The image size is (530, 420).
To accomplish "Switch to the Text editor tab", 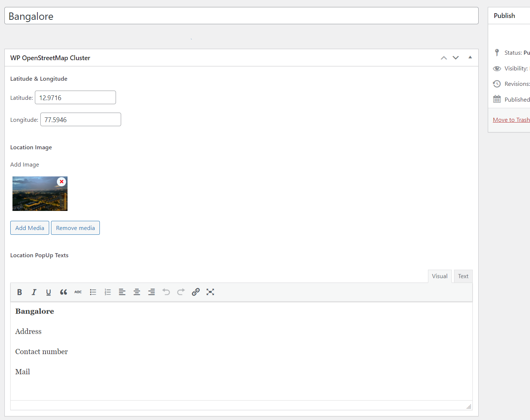I will point(463,276).
